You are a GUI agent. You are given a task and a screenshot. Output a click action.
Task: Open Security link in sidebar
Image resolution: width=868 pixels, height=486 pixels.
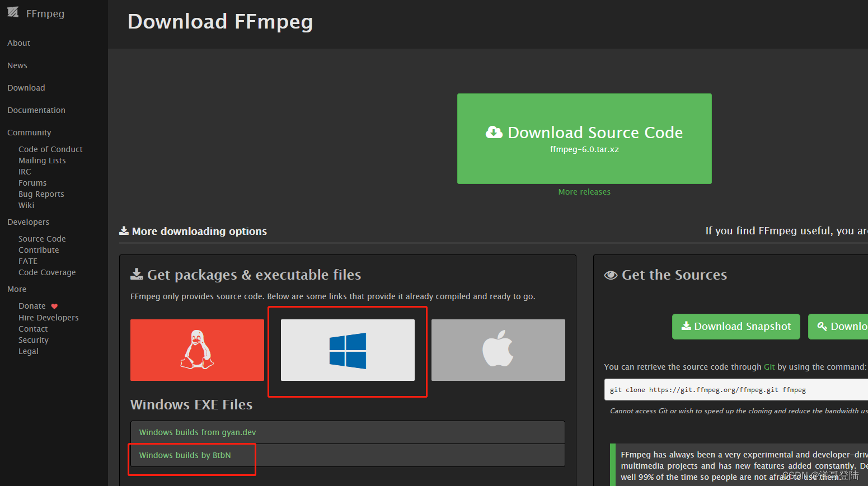pos(34,340)
